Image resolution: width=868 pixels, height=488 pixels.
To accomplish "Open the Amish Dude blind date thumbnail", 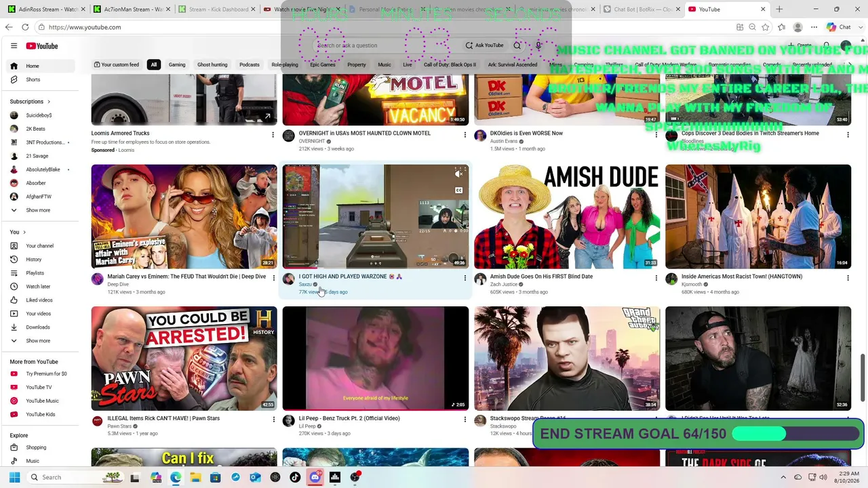I will click(567, 216).
